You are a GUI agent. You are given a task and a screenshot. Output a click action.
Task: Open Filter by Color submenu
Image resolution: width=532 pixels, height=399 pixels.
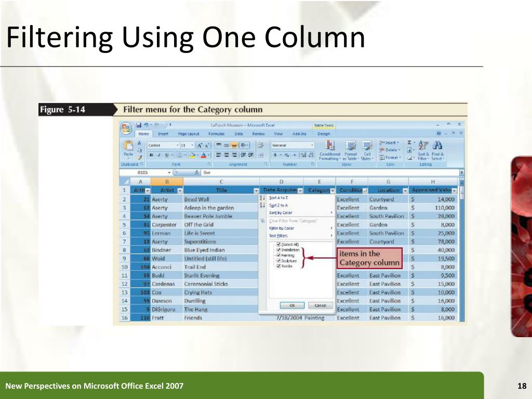click(x=297, y=229)
